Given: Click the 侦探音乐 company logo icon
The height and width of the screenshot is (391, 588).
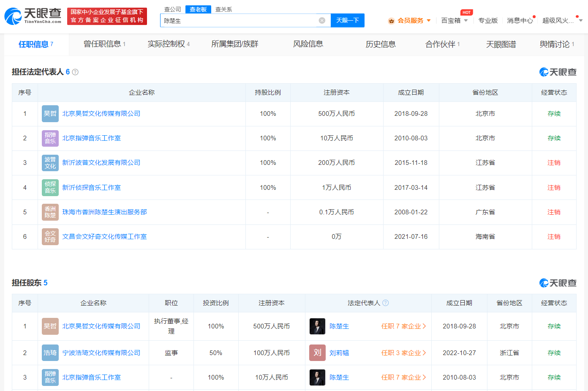Looking at the screenshot, I should point(50,188).
